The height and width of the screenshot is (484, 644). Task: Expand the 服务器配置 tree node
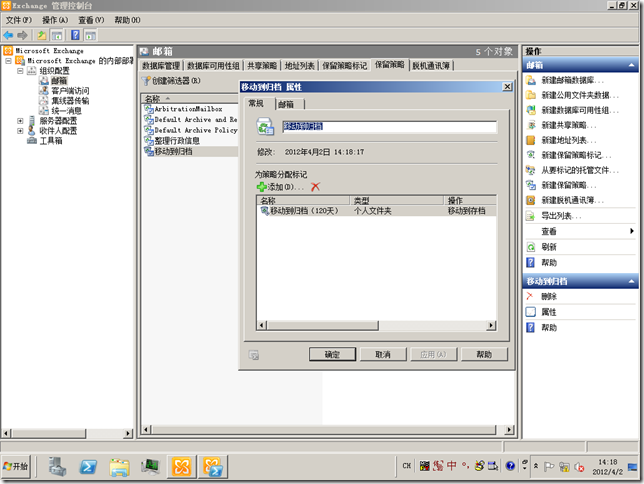click(x=20, y=121)
